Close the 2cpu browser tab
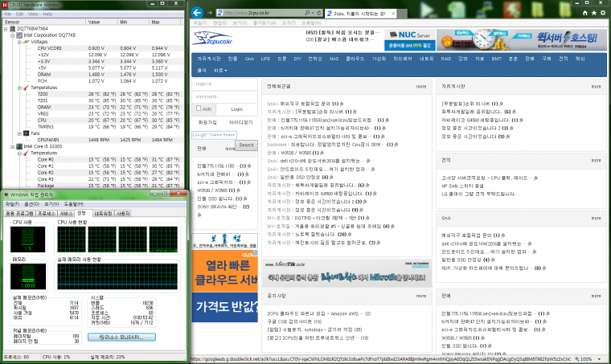 tap(393, 13)
